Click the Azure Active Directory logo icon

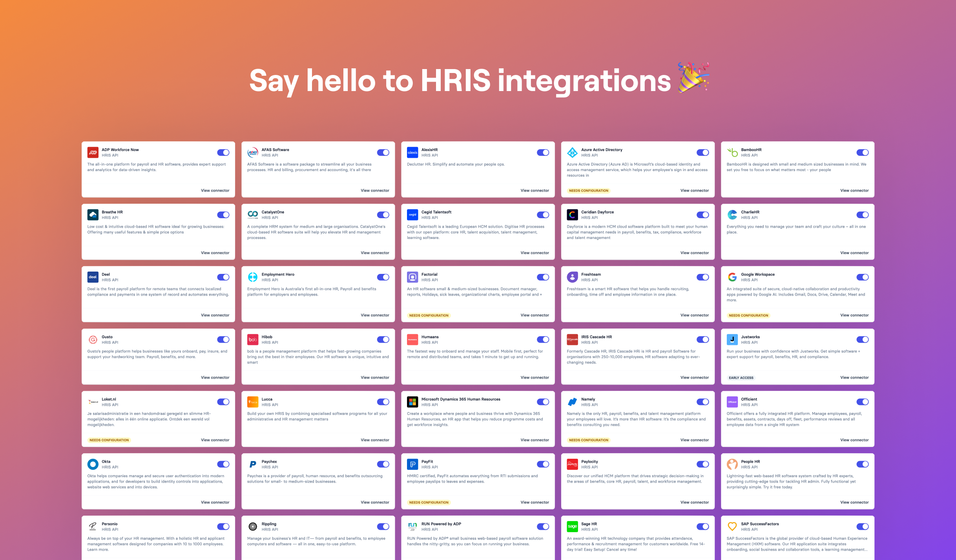coord(573,152)
